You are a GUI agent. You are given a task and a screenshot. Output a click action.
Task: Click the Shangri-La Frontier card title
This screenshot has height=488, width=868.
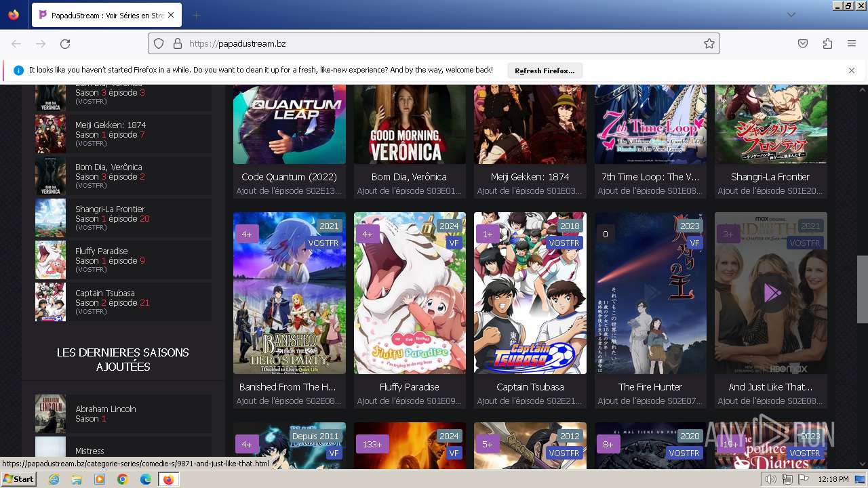770,177
